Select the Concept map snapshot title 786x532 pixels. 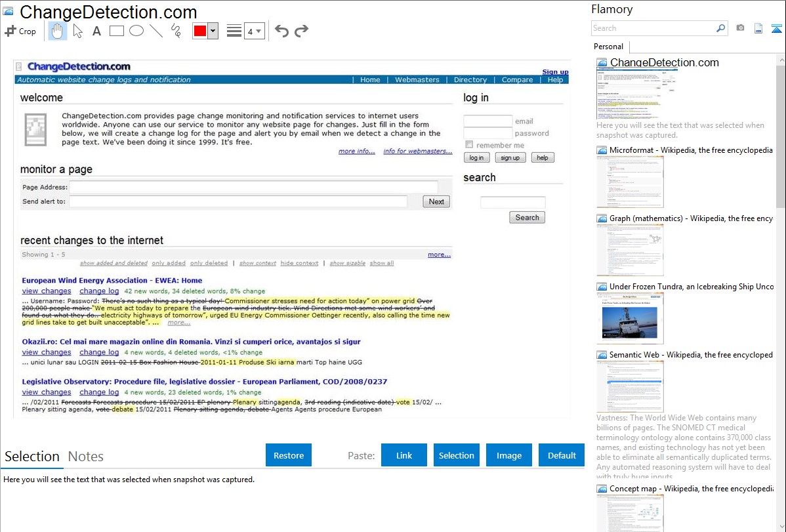pyautogui.click(x=691, y=488)
